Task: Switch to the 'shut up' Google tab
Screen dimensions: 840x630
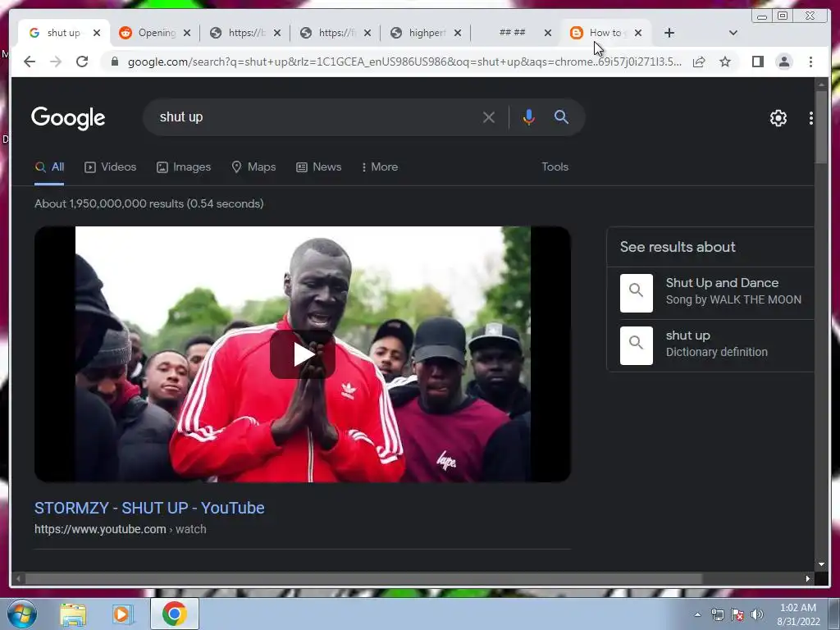Action: point(62,33)
